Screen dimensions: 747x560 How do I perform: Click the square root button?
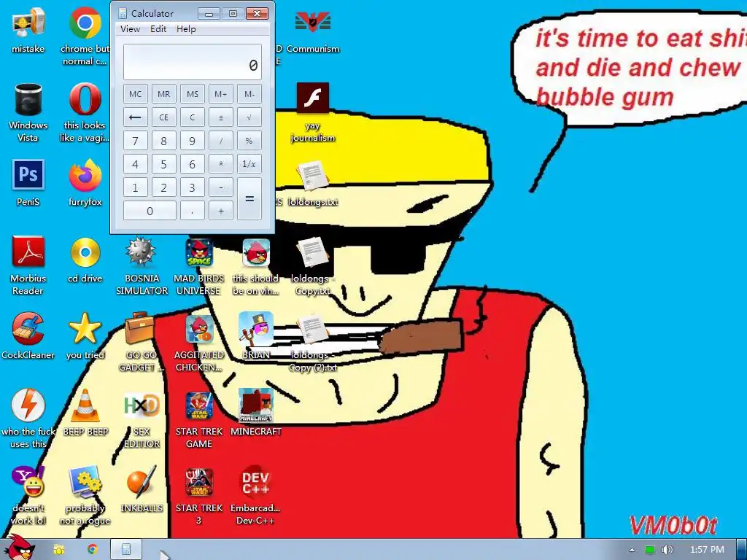(x=249, y=117)
